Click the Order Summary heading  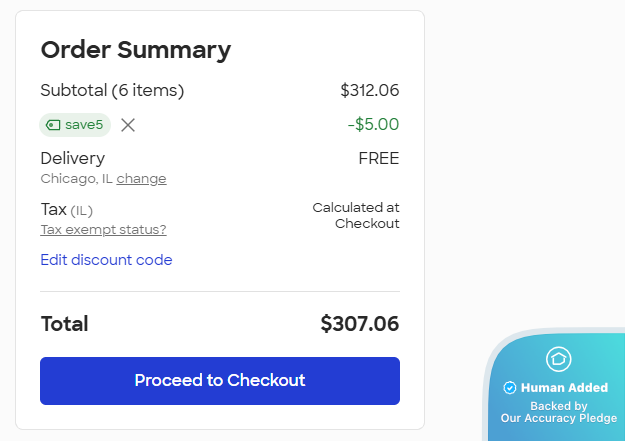tap(135, 49)
